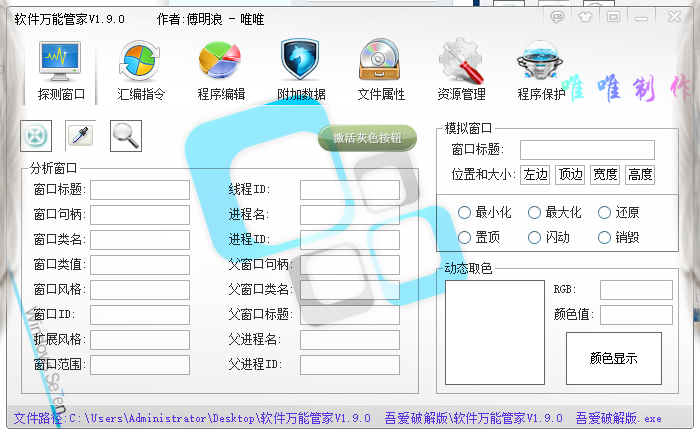
Task: Select the window target crosshair tool icon
Action: (36, 136)
